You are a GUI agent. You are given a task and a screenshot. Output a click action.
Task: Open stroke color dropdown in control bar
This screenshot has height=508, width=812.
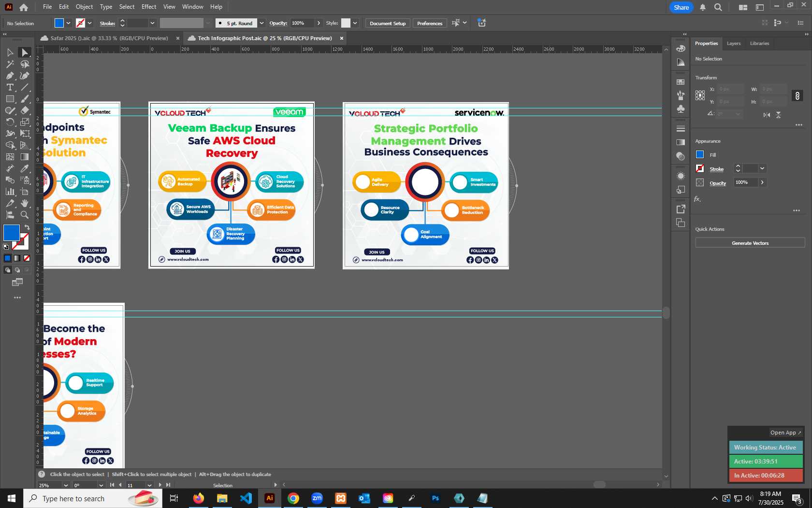pyautogui.click(x=89, y=23)
